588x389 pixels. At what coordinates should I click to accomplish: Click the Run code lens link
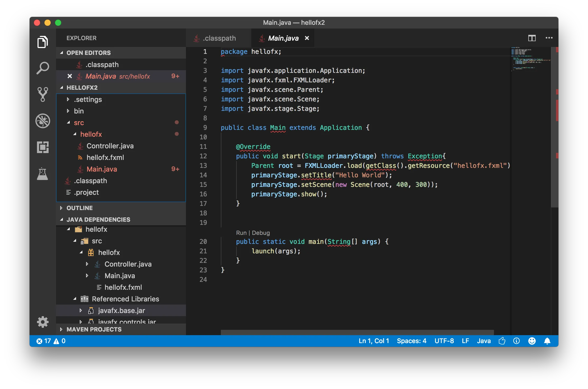point(241,233)
